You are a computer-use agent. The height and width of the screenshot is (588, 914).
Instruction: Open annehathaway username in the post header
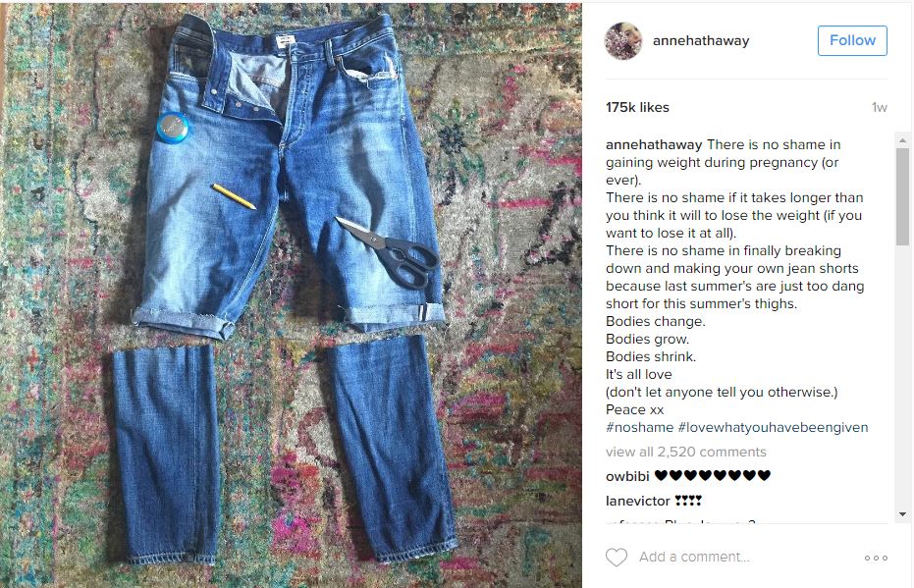(701, 41)
